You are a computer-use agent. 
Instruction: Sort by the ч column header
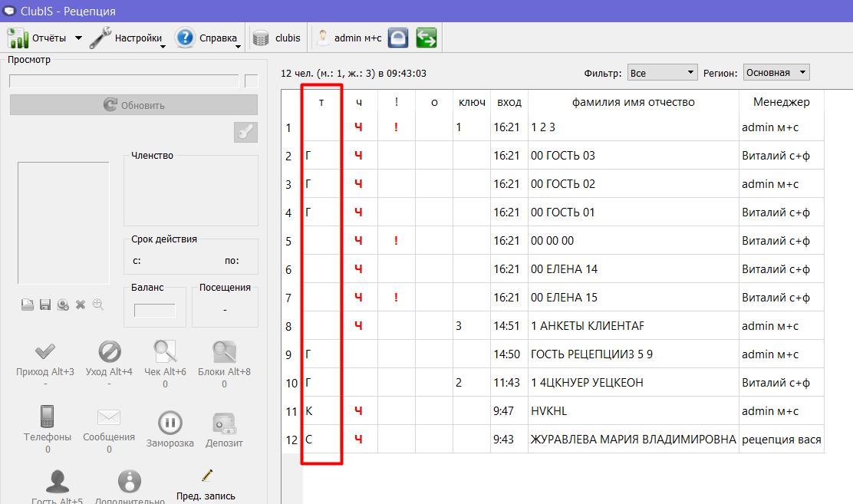pyautogui.click(x=359, y=102)
